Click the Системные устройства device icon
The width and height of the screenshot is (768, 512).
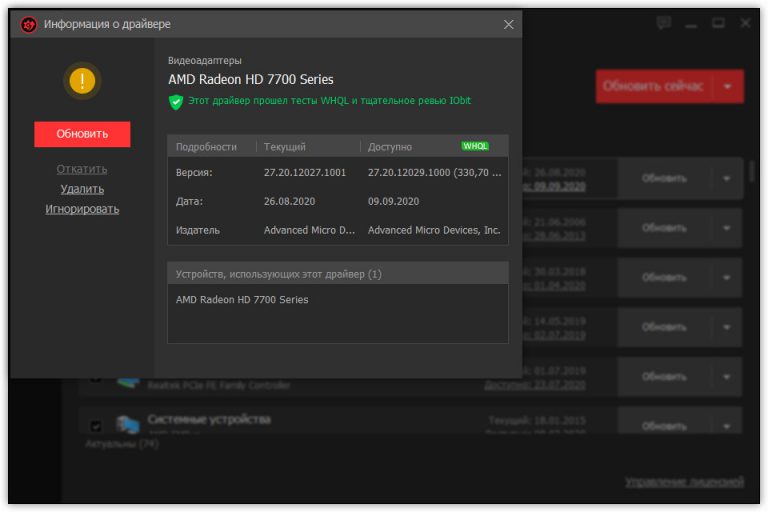(127, 424)
